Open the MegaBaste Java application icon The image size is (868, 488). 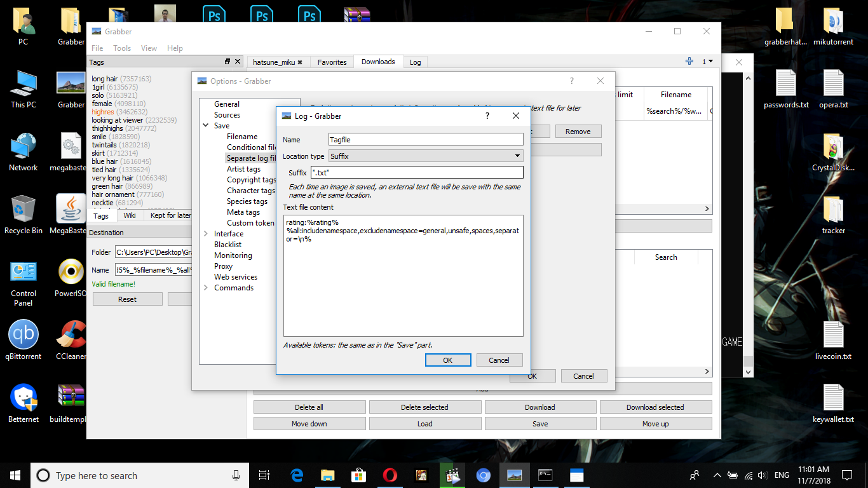pyautogui.click(x=70, y=215)
